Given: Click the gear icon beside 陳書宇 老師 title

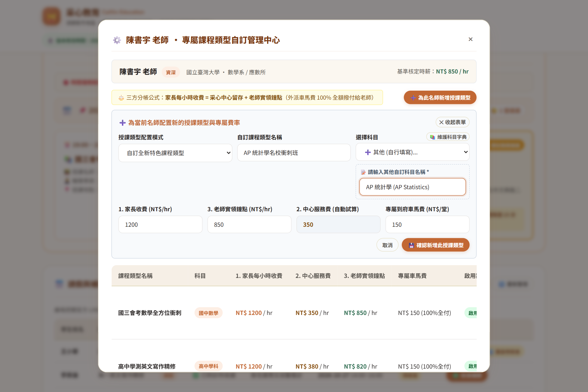Looking at the screenshot, I should point(117,40).
